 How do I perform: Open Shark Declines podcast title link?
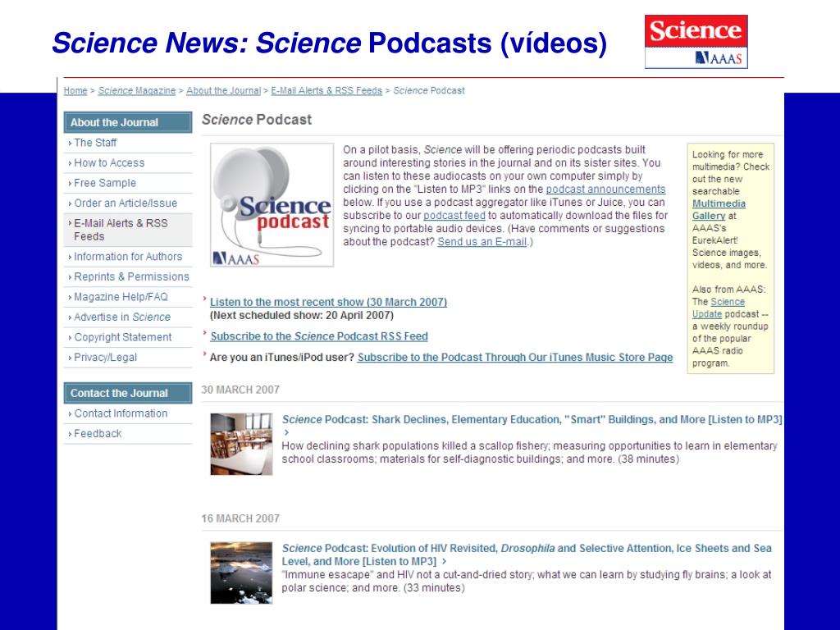tap(532, 419)
